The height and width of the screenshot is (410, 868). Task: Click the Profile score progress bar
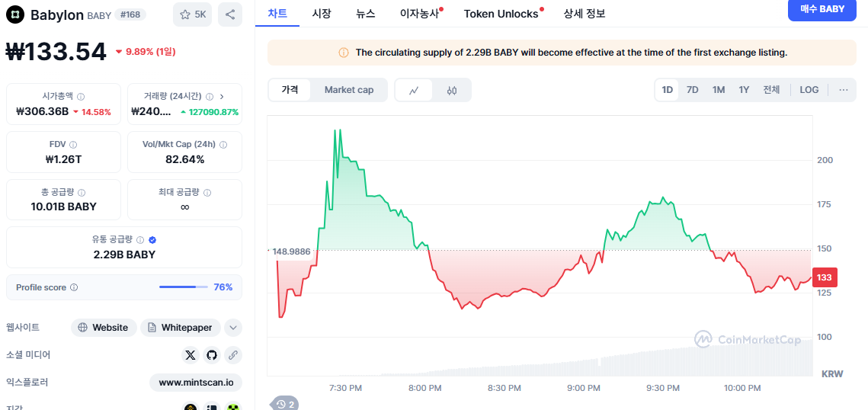pyautogui.click(x=183, y=287)
